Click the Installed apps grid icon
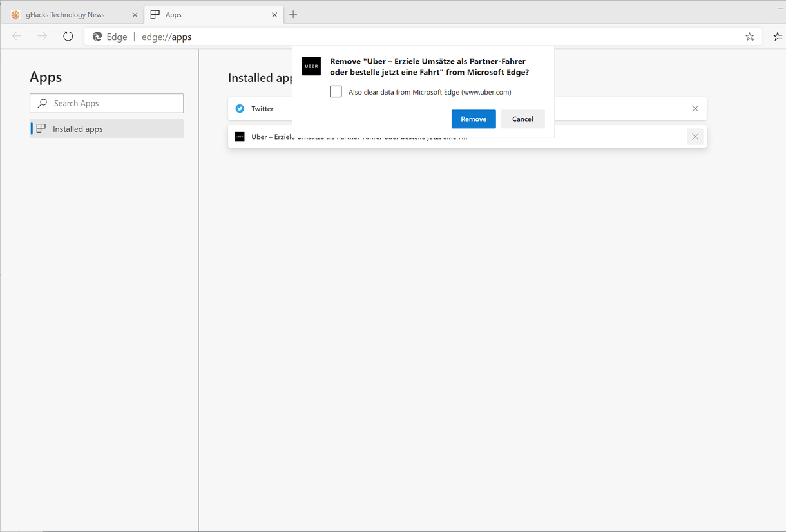The image size is (786, 532). point(41,128)
